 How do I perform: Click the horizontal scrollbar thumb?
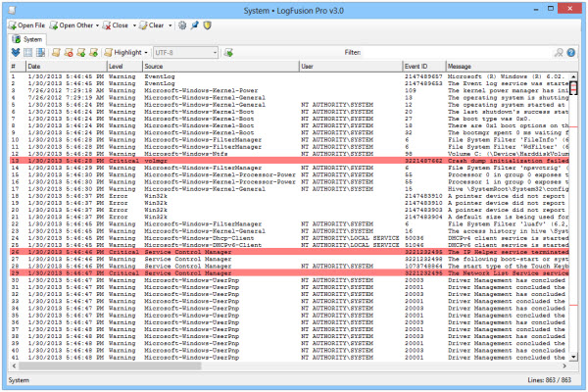pyautogui.click(x=110, y=366)
